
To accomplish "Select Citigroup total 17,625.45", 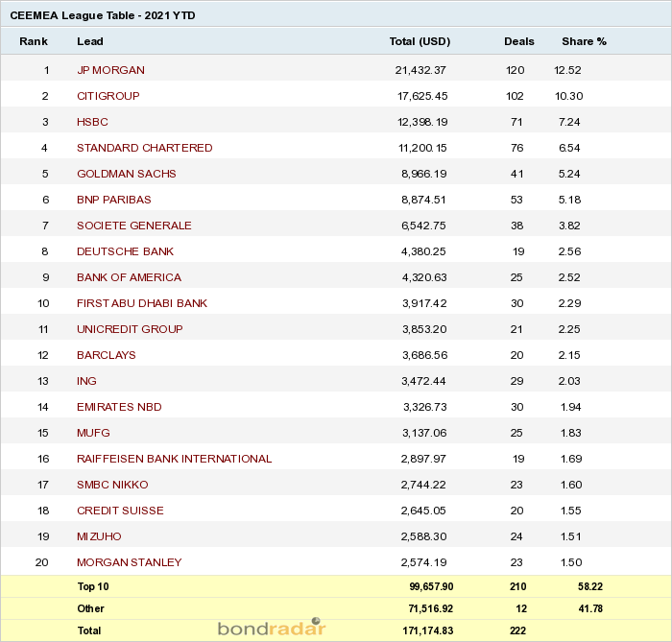I will (x=422, y=96).
